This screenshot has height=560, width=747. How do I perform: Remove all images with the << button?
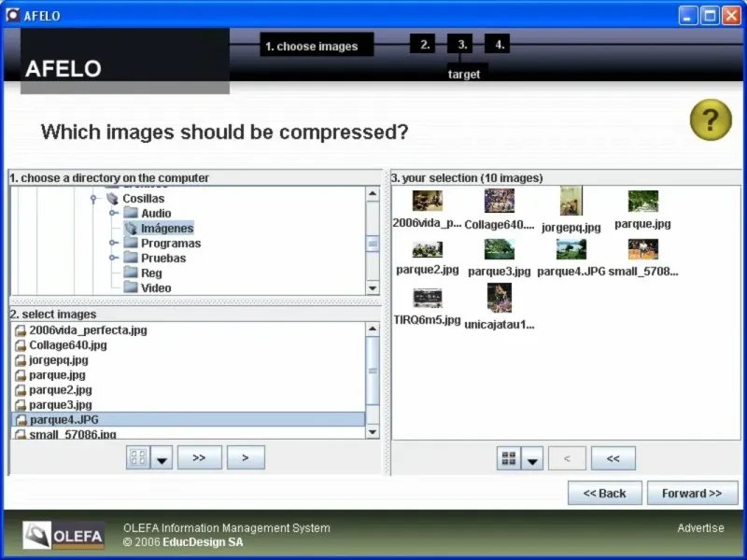(x=613, y=458)
